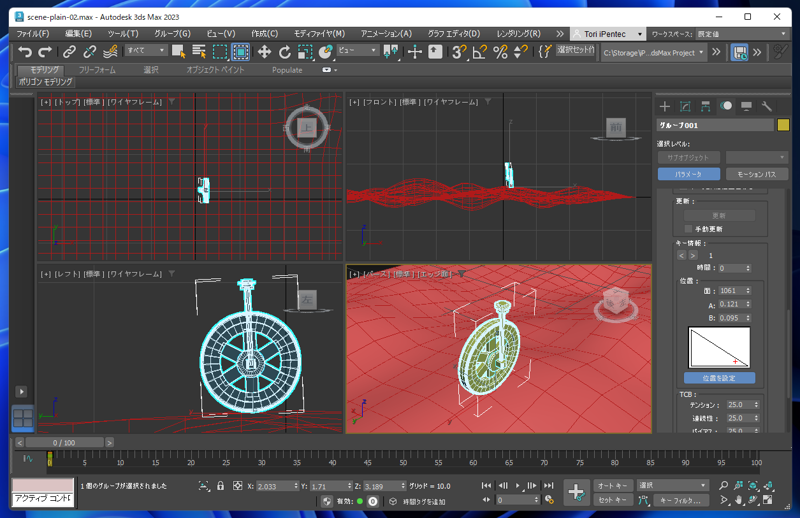Click the time slider 0 / 100
The image size is (800, 518).
64,442
